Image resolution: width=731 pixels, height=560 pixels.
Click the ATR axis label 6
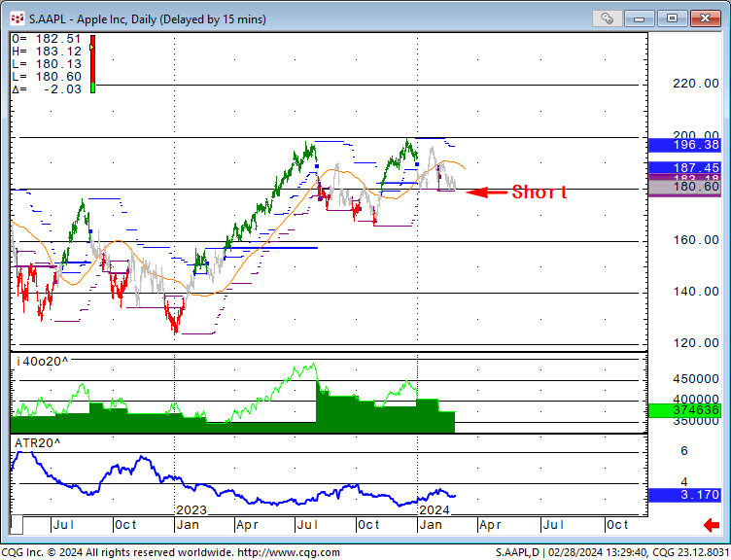pyautogui.click(x=684, y=451)
